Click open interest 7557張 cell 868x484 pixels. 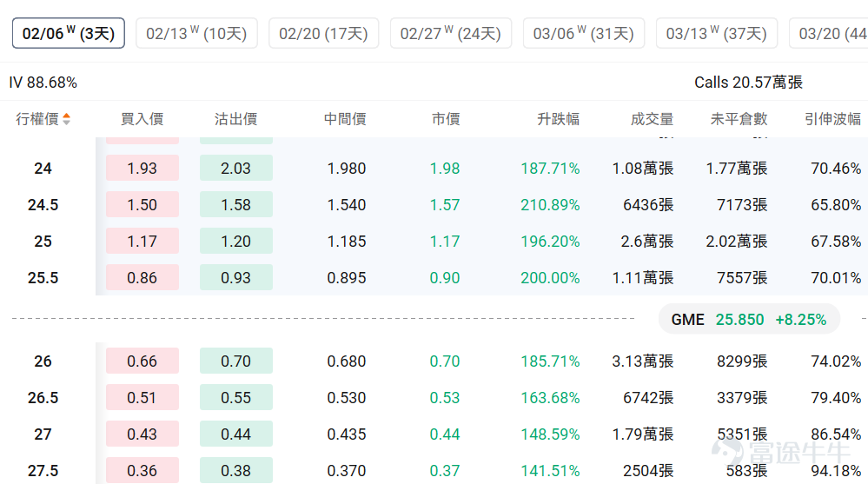coord(742,278)
